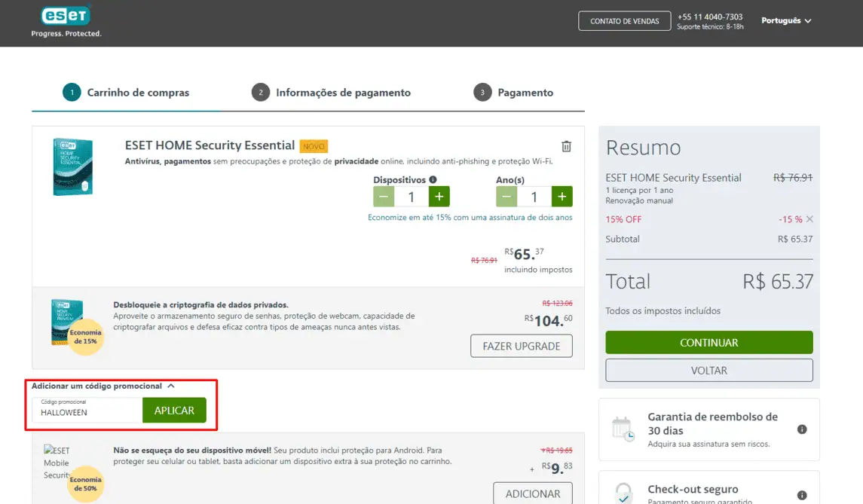Apply the promo code with APLICAR
Viewport: 863px width, 504px height.
(174, 411)
